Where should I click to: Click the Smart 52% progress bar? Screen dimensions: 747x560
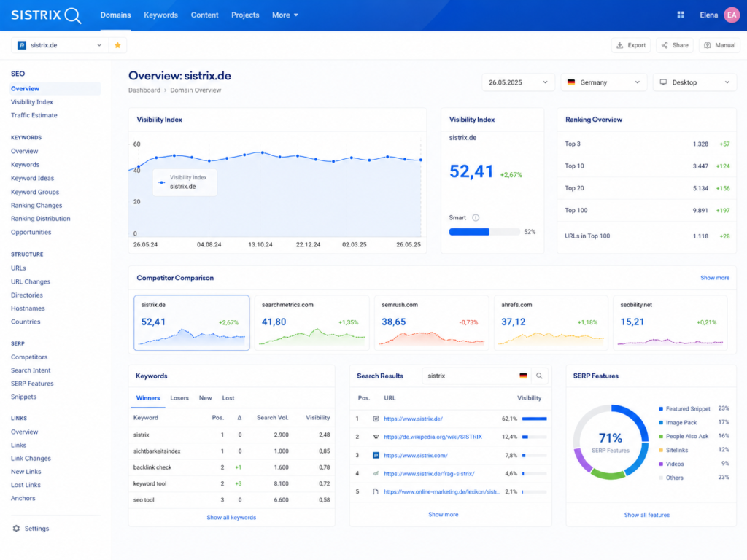[484, 232]
